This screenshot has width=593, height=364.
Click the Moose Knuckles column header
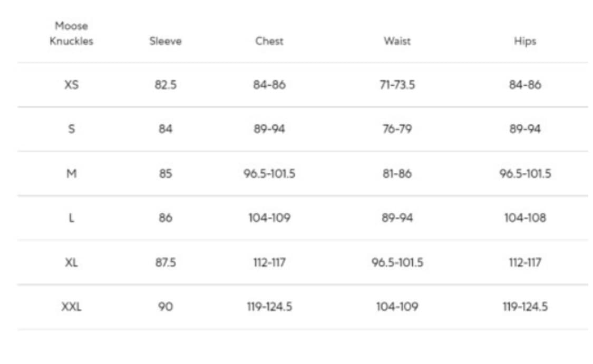(71, 33)
